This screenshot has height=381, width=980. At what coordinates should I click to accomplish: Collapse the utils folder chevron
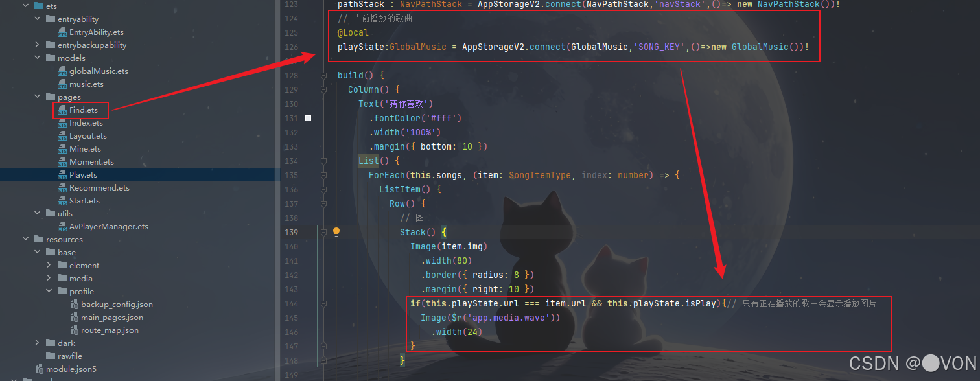coord(38,213)
